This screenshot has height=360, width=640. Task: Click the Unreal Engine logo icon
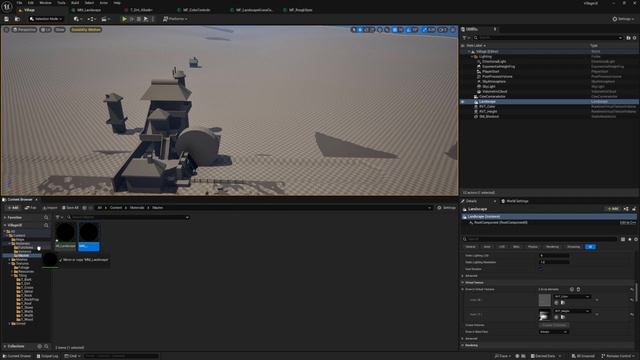tap(7, 6)
